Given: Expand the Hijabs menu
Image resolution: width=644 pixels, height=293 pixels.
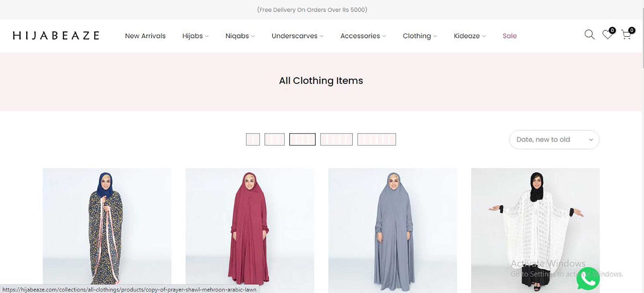Looking at the screenshot, I should coord(195,36).
